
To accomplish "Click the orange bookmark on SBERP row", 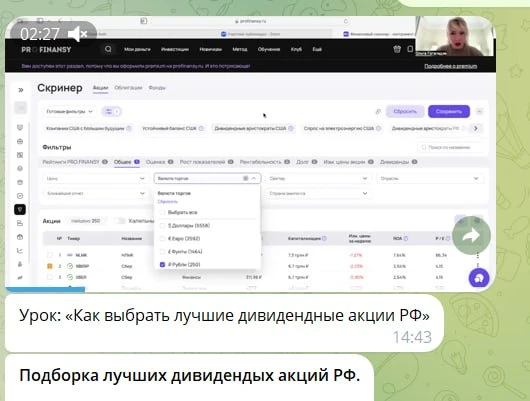I will coord(50,266).
